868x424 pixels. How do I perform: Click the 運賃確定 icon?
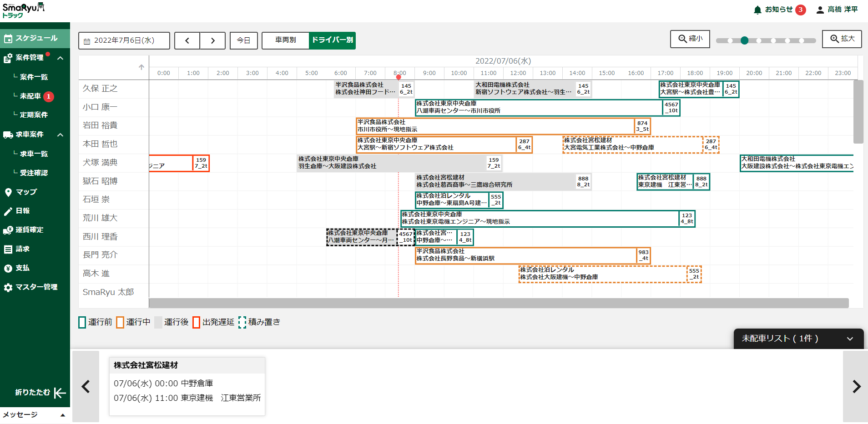[x=8, y=230]
